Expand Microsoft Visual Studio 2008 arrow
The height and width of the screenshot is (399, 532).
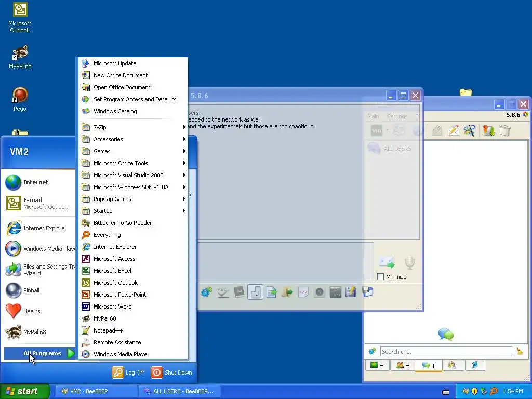(184, 175)
